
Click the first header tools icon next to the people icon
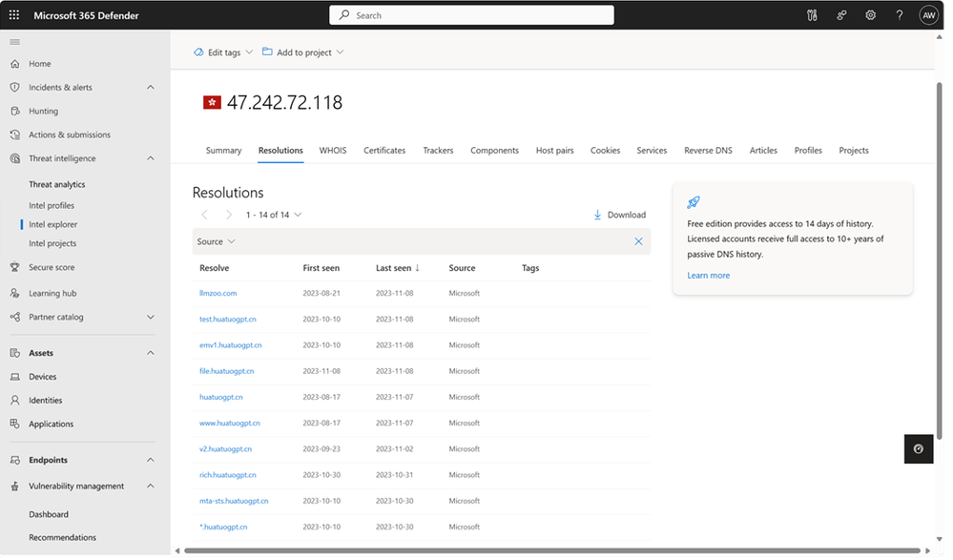tap(812, 15)
